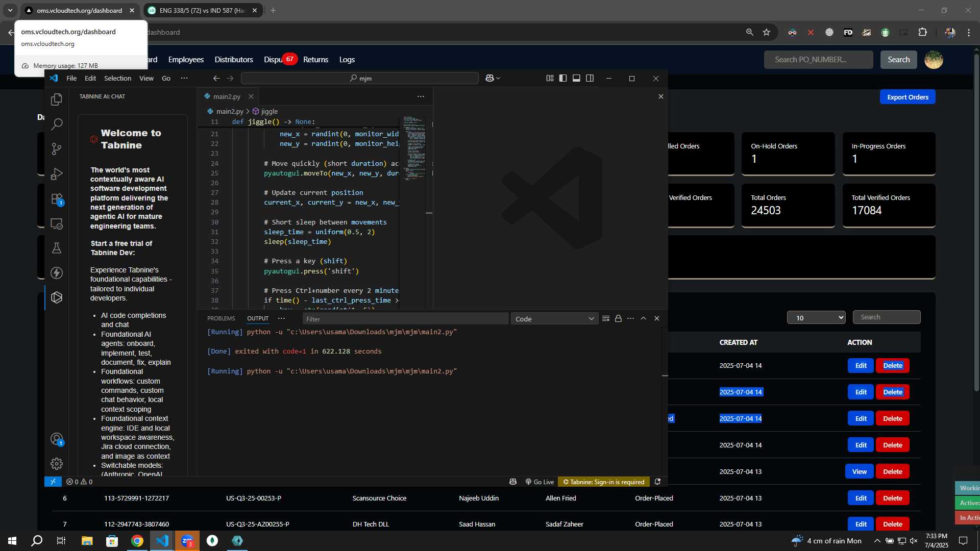980x551 pixels.
Task: Open the Extensions view in VS Code
Action: [x=57, y=199]
